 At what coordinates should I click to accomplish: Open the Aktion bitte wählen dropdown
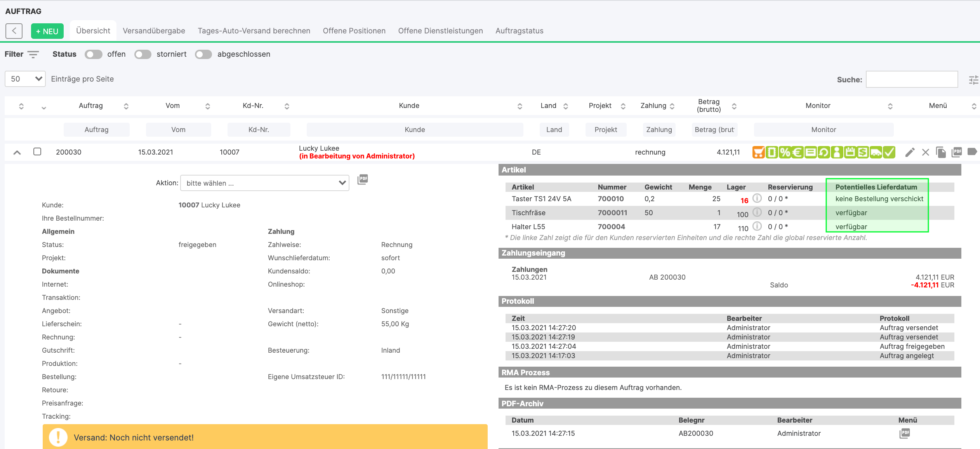click(265, 183)
